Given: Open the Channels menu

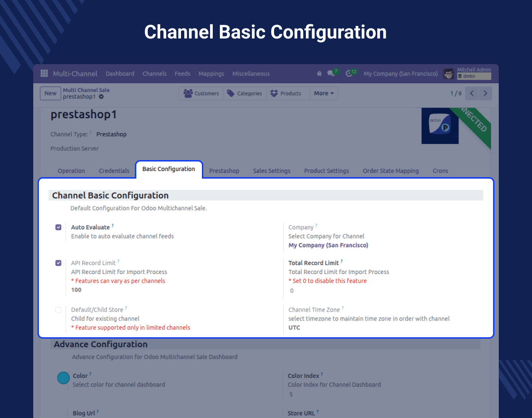Looking at the screenshot, I should pyautogui.click(x=154, y=74).
